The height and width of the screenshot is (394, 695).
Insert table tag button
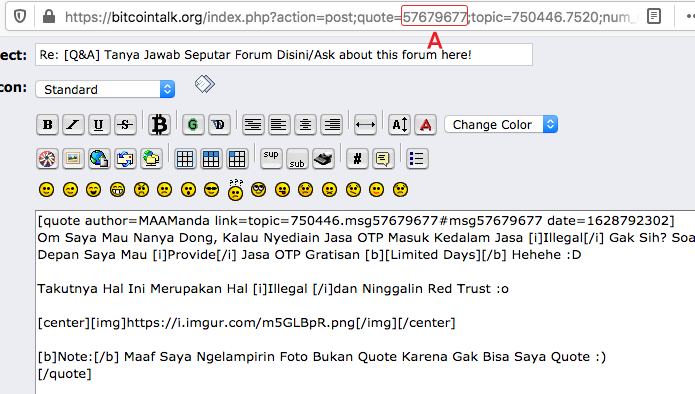tap(185, 159)
